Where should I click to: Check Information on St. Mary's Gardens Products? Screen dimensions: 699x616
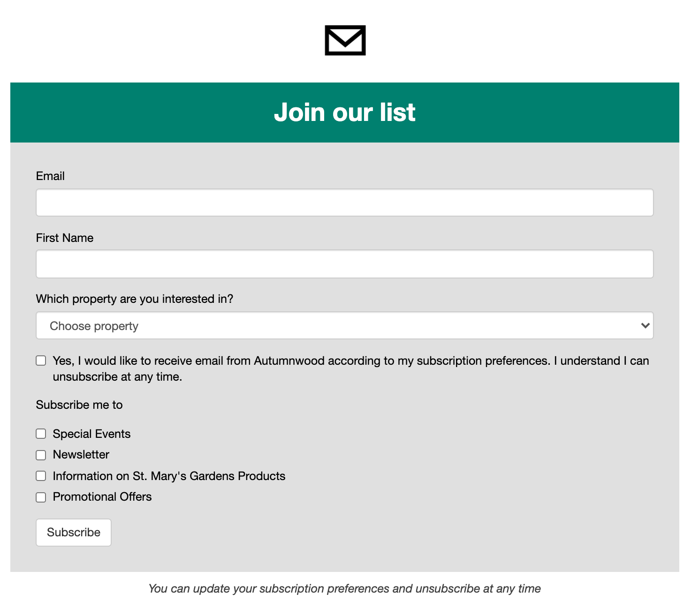[40, 476]
